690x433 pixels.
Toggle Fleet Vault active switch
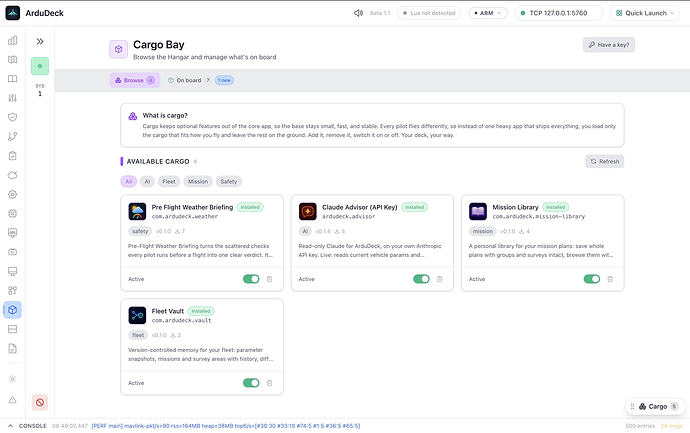tap(251, 383)
